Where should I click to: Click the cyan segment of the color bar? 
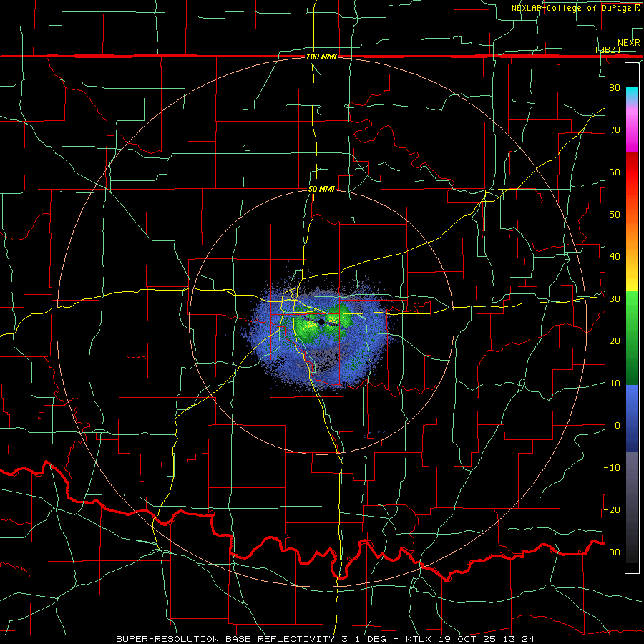click(x=632, y=94)
